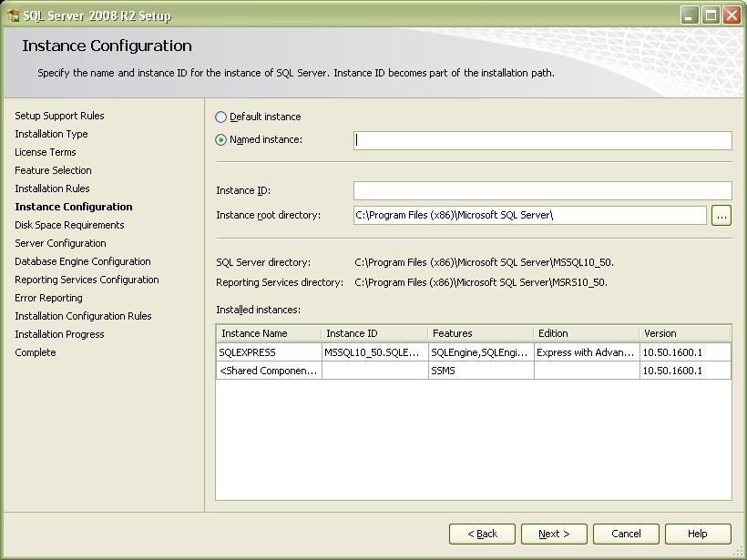The image size is (747, 560).
Task: Click the Express with Advan... edition cell
Action: coord(587,352)
